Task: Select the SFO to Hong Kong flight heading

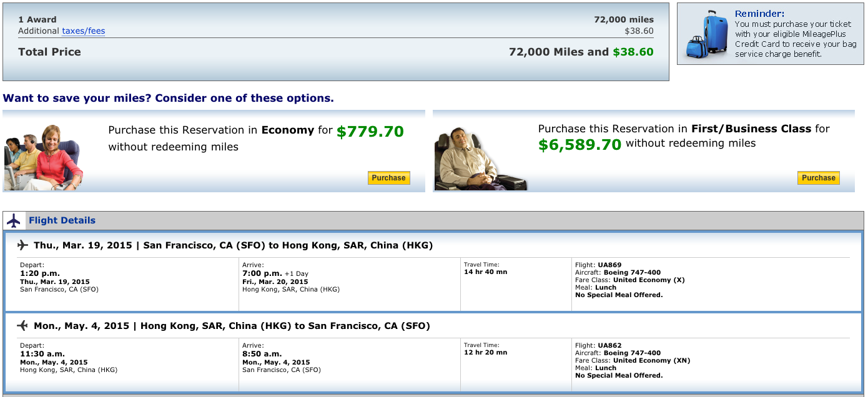Action: pos(233,245)
